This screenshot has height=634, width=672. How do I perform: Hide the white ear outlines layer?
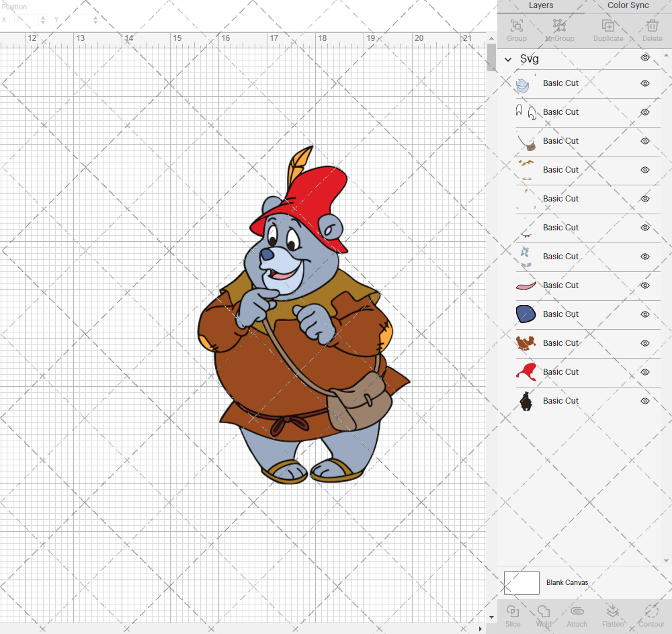(645, 112)
